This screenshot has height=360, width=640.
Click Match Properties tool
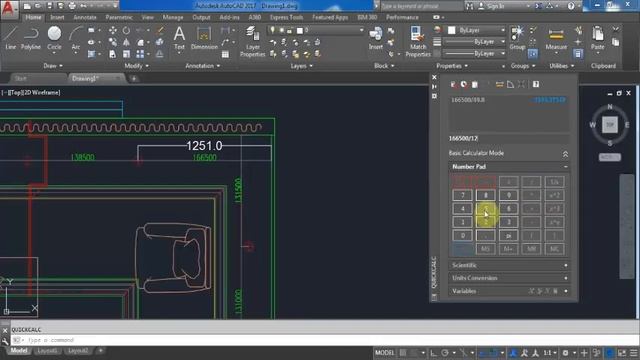(x=418, y=41)
